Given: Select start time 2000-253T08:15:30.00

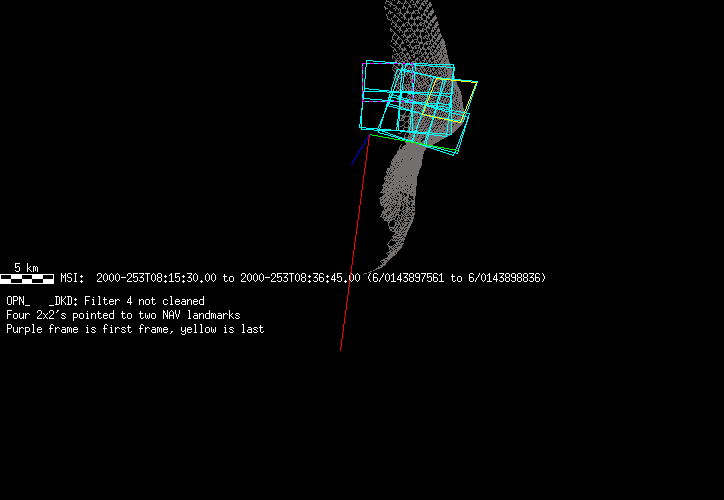Looking at the screenshot, I should tap(156, 278).
